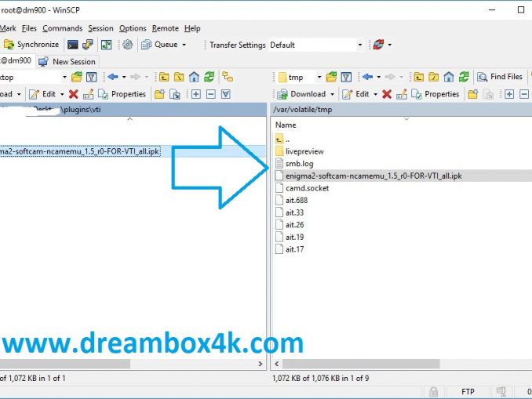
Task: Go to remote parent directory icon
Action: (419, 78)
